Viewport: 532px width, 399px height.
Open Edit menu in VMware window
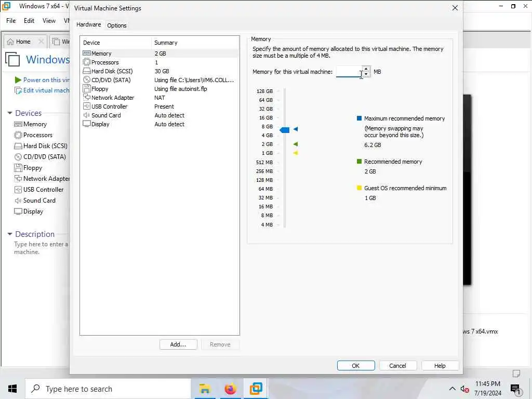(29, 21)
